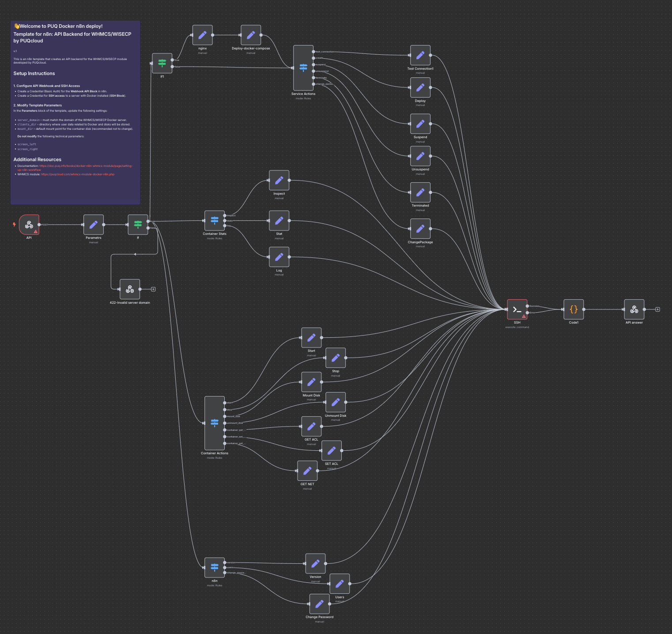Open the Stop edit node
This screenshot has width=672, height=634.
(x=336, y=358)
